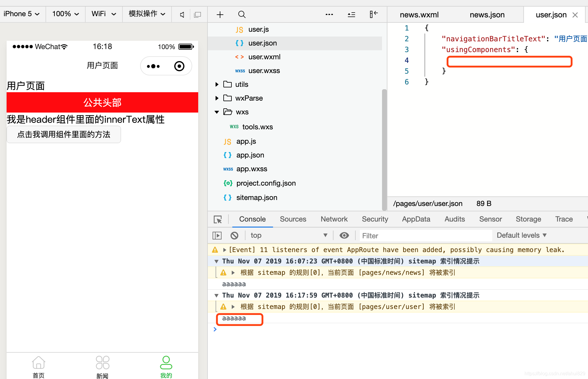The height and width of the screenshot is (379, 588).
Task: Click the search icon in the file bar
Action: [242, 14]
